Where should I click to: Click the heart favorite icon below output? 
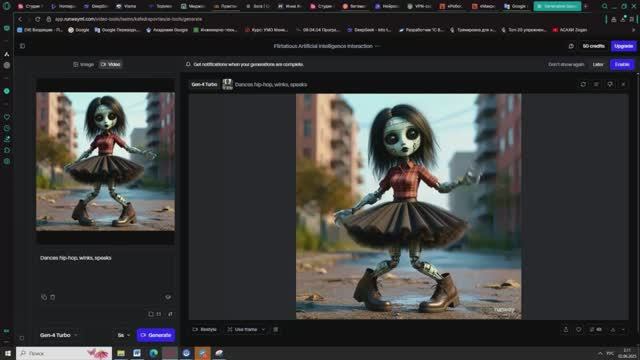point(579,329)
